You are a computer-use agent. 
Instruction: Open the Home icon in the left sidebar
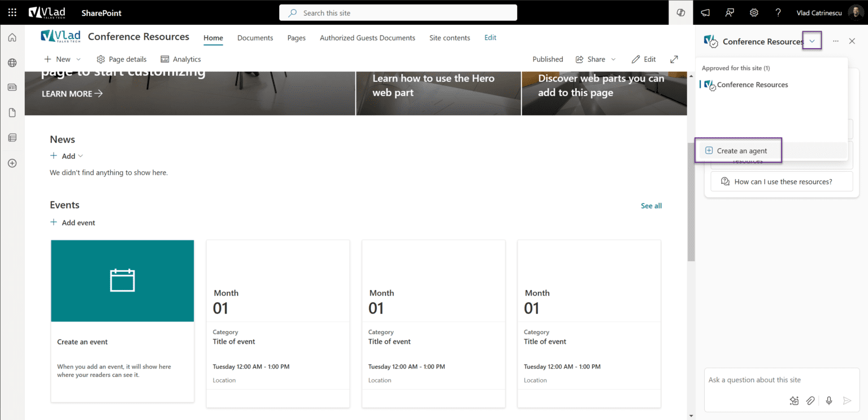tap(11, 37)
